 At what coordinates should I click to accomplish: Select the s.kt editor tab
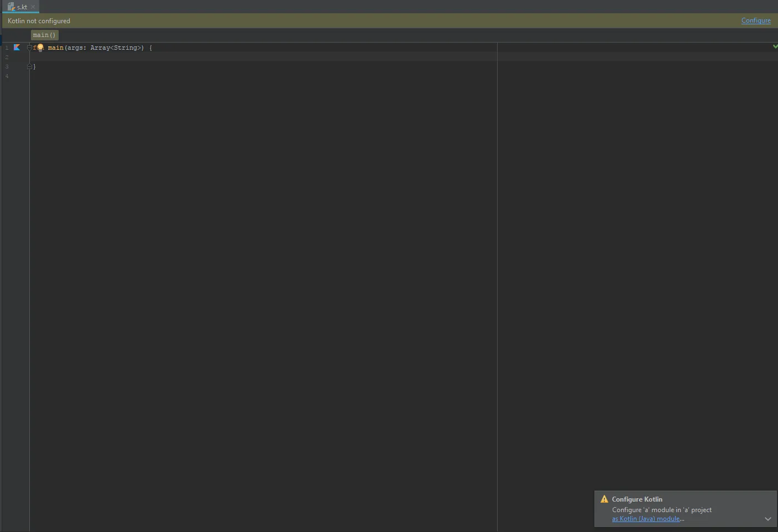[20, 7]
